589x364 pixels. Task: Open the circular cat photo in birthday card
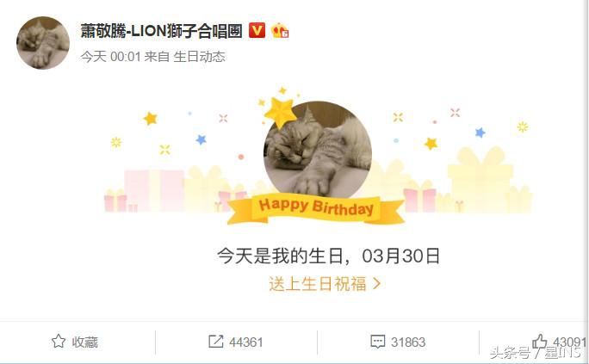[318, 150]
